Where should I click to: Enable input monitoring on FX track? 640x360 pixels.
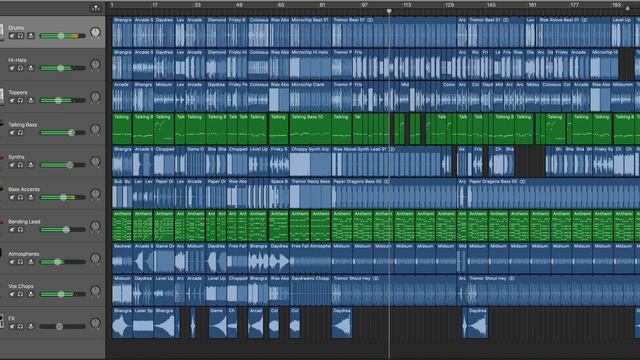31,326
